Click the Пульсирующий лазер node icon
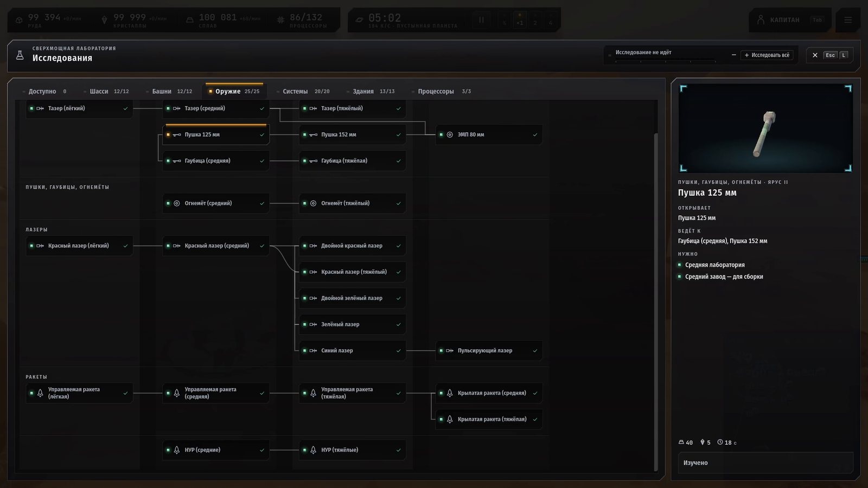The image size is (868, 488). (x=450, y=351)
